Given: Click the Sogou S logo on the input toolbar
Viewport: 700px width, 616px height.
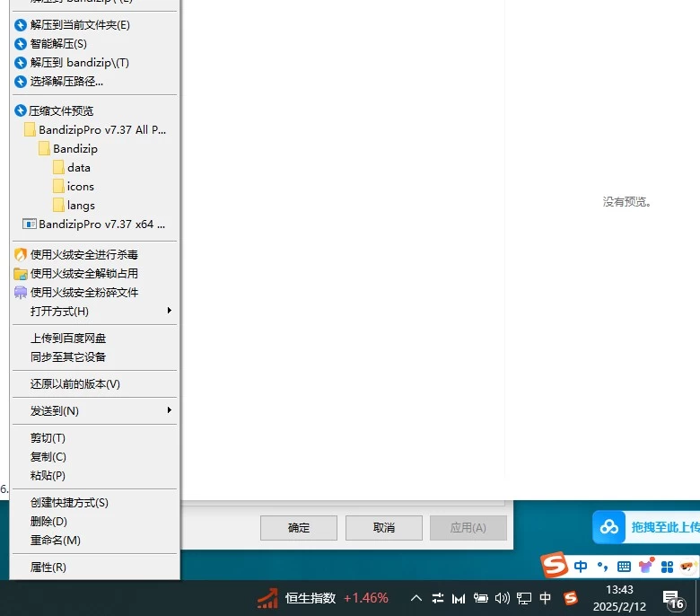Looking at the screenshot, I should [554, 565].
